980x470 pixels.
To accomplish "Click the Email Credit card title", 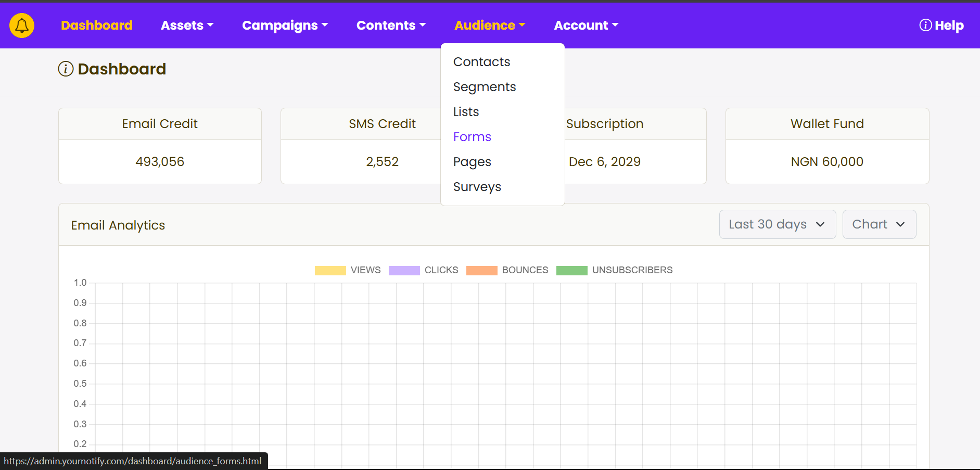I will click(160, 124).
